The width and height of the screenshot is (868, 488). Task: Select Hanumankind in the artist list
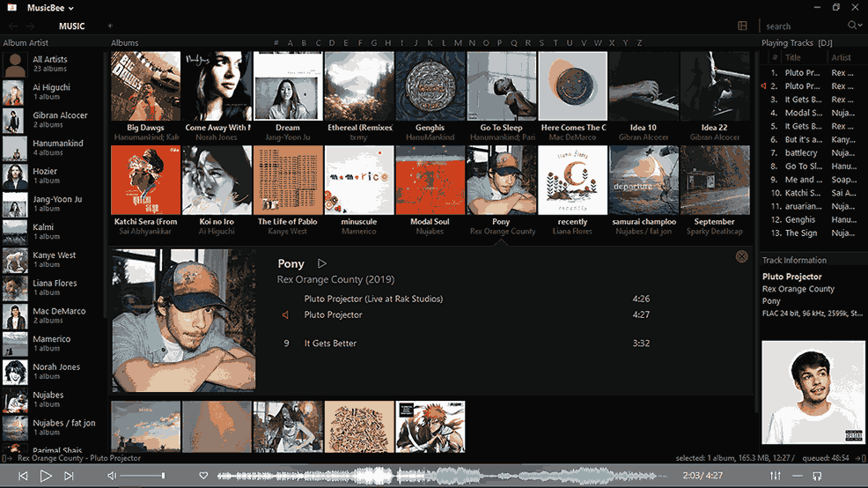pyautogui.click(x=53, y=148)
